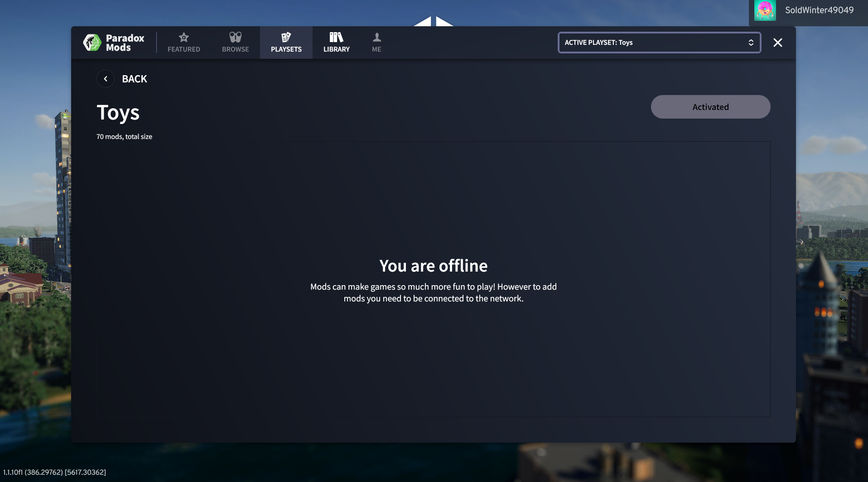Click the SoldWinter49049 avatar icon
Image resolution: width=868 pixels, height=482 pixels.
click(x=765, y=10)
